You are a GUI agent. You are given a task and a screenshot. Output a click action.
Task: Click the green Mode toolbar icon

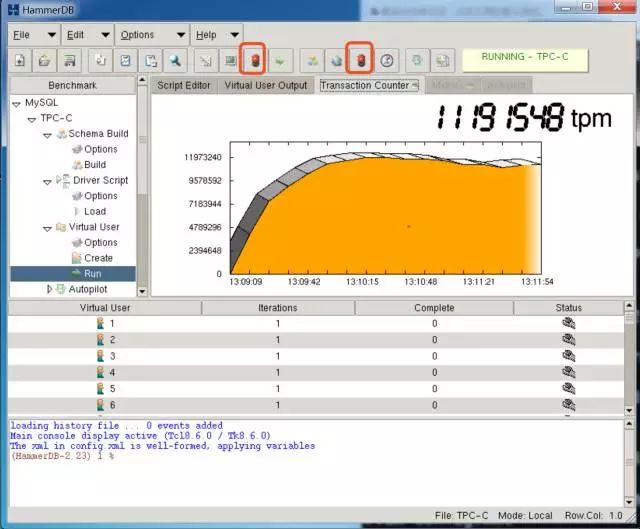pos(417,61)
